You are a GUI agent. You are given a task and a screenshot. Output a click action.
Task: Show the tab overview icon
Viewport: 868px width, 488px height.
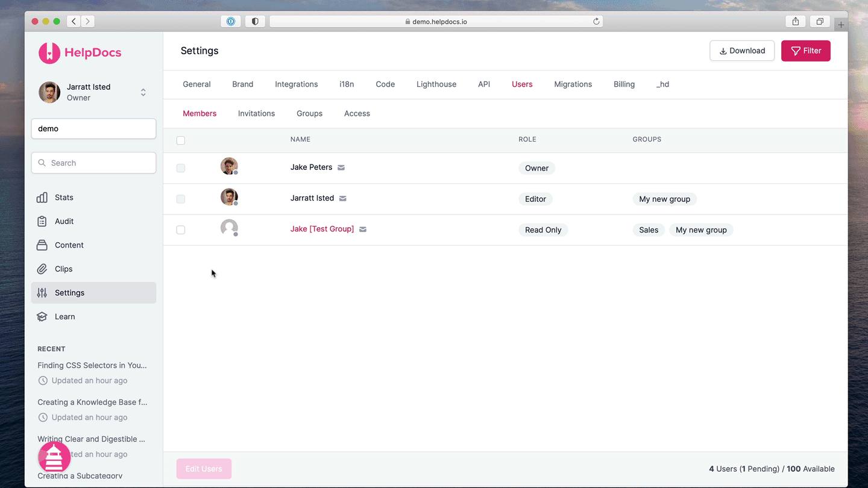click(820, 21)
